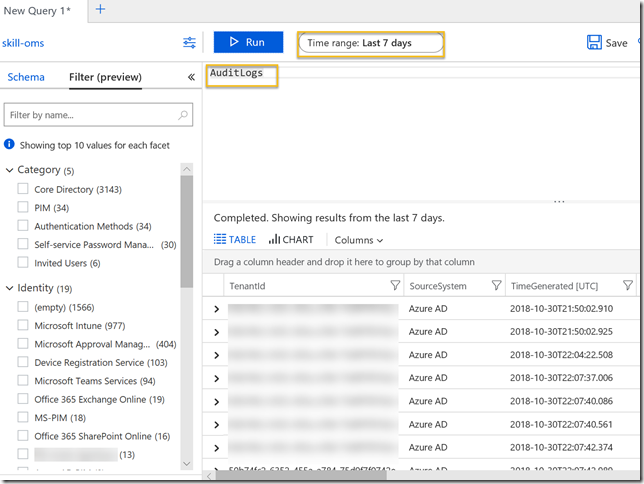The height and width of the screenshot is (484, 644).
Task: Select the New Query 1 tab
Action: (37, 10)
